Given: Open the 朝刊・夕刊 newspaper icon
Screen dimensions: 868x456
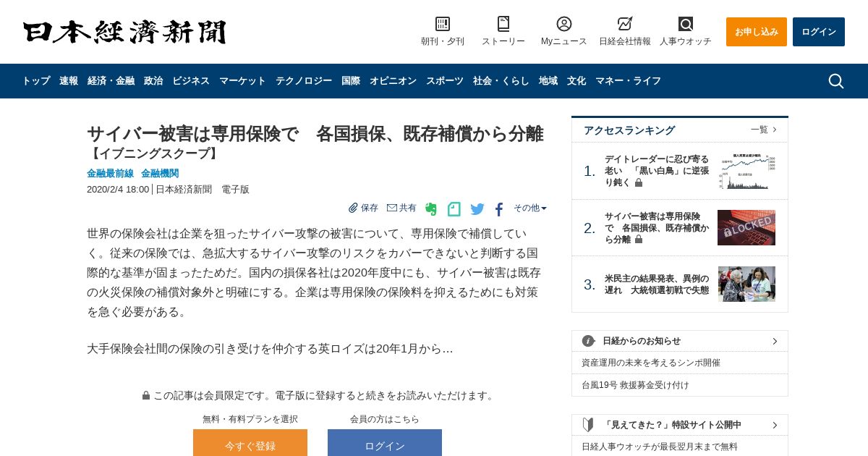Looking at the screenshot, I should pyautogui.click(x=443, y=24).
